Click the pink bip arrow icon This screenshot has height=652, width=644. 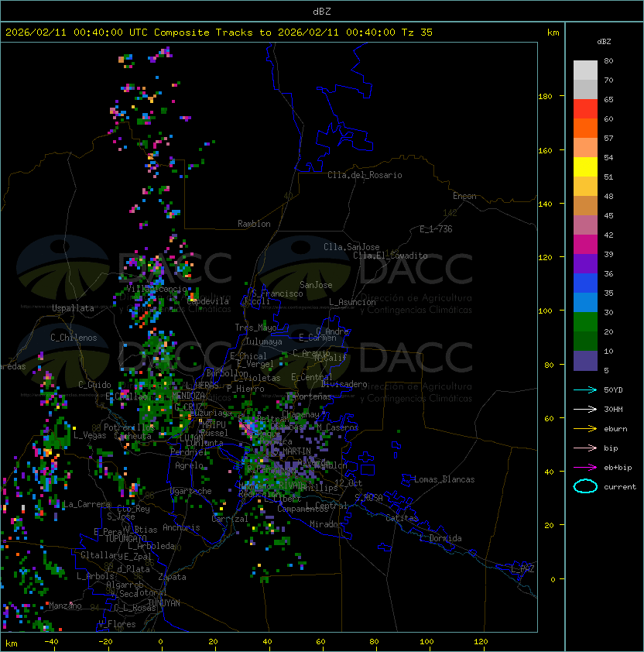tap(585, 448)
